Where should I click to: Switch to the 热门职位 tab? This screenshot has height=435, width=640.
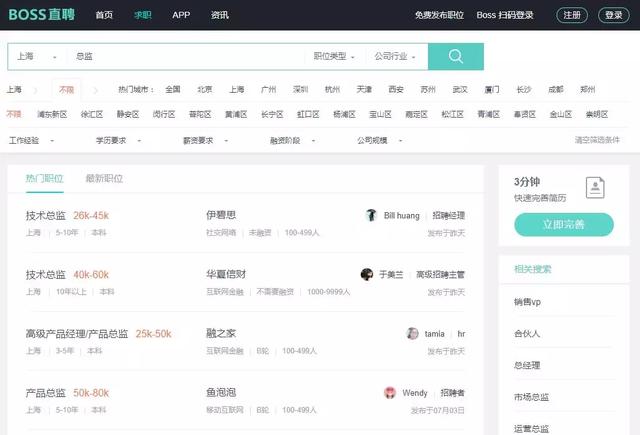44,178
